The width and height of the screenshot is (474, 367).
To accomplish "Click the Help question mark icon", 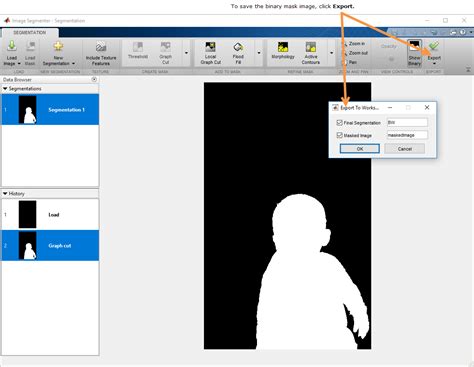I will 462,32.
